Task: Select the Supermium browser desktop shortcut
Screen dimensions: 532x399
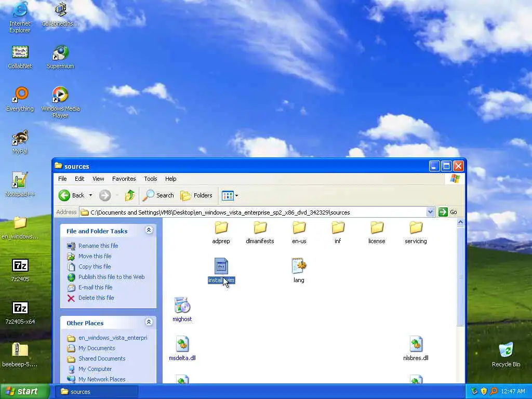Action: (x=60, y=57)
